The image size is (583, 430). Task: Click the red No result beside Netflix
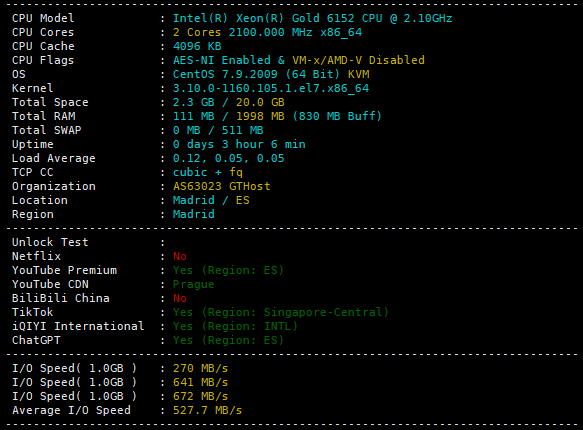click(180, 256)
